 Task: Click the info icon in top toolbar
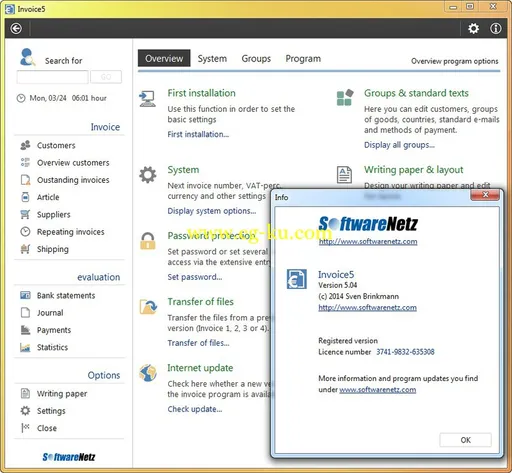click(496, 29)
